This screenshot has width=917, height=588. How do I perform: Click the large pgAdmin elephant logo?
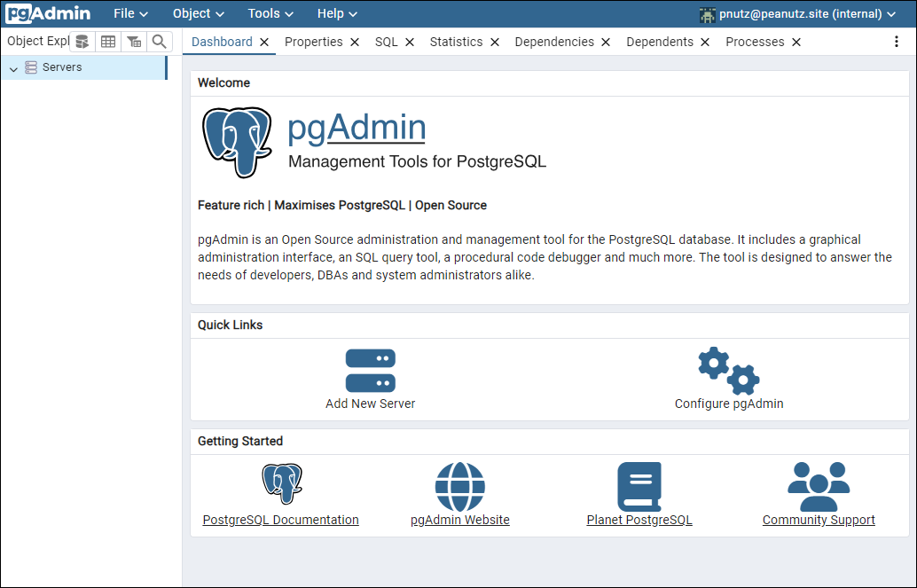pos(237,142)
